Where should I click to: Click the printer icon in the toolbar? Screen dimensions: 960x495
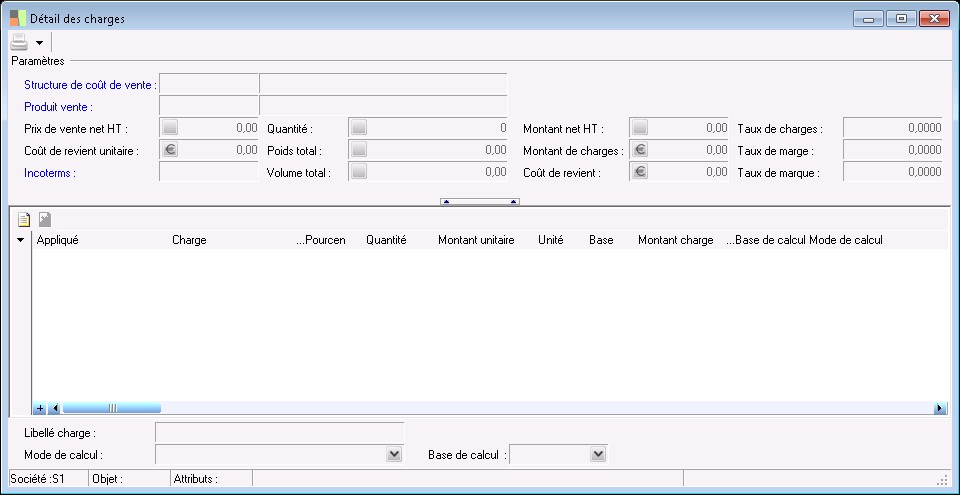pos(19,42)
